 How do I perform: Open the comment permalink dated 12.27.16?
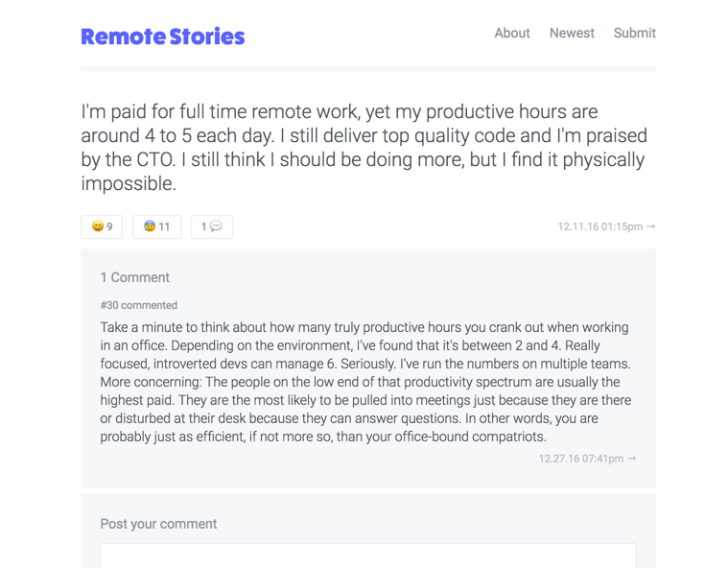(x=580, y=459)
